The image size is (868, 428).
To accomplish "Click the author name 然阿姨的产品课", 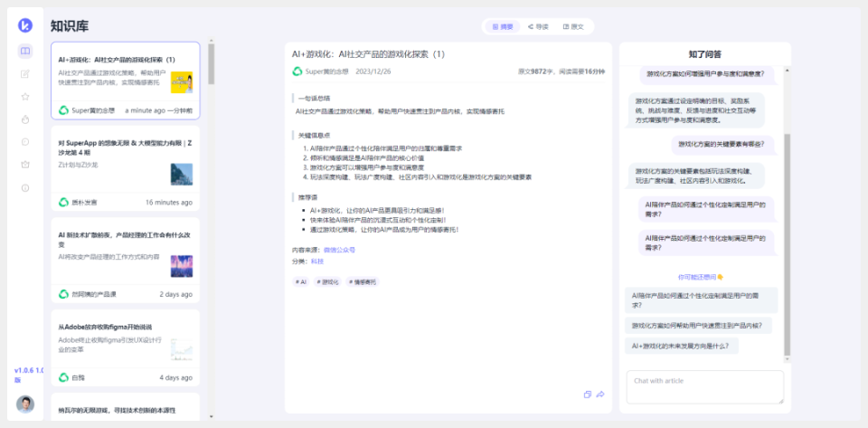I will tap(94, 295).
